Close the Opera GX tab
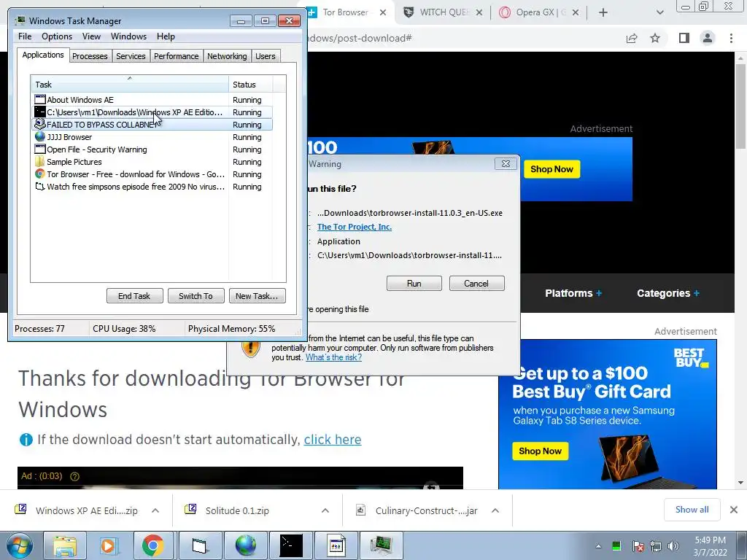 (576, 12)
